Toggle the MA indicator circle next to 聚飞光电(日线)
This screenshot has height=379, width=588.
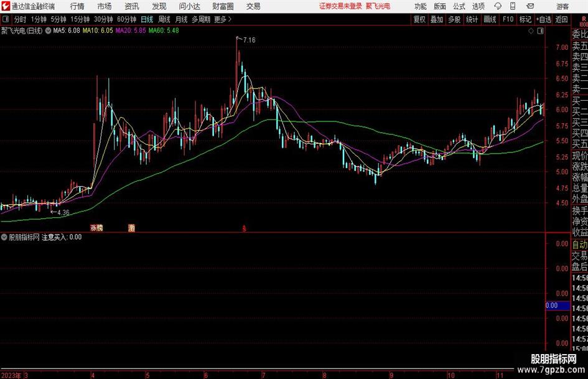click(x=49, y=30)
